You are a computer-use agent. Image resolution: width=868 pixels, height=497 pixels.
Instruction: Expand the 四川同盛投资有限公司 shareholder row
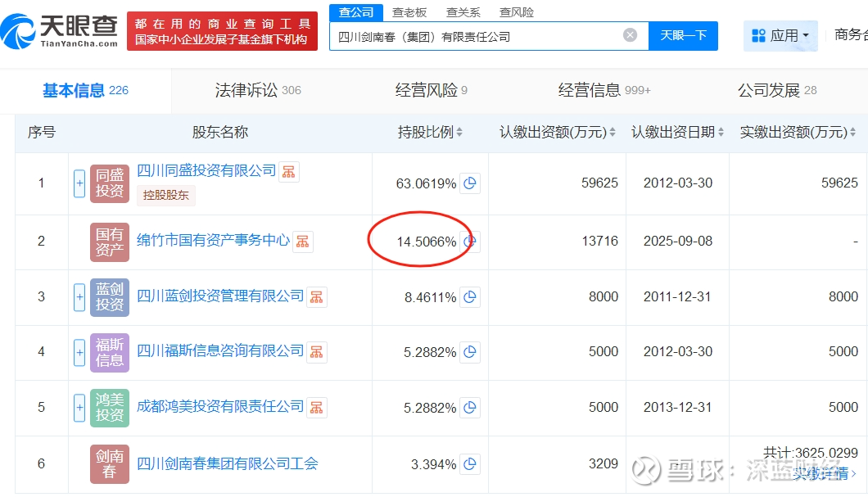(x=79, y=183)
